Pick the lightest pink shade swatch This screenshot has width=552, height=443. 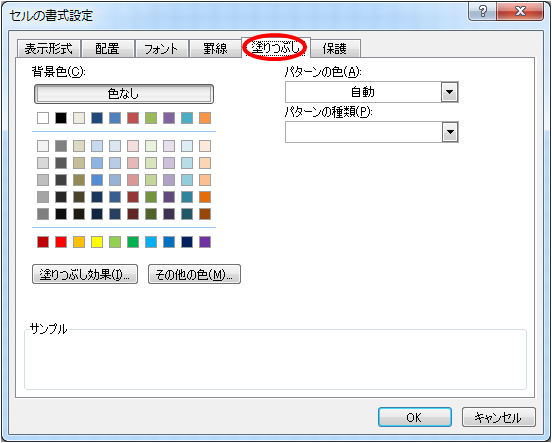point(133,146)
